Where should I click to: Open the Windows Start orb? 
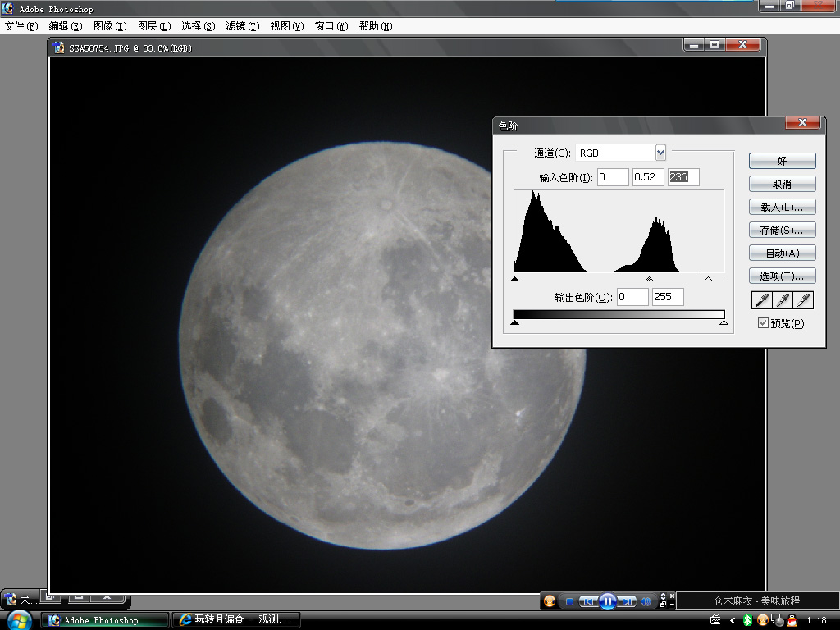[x=20, y=620]
